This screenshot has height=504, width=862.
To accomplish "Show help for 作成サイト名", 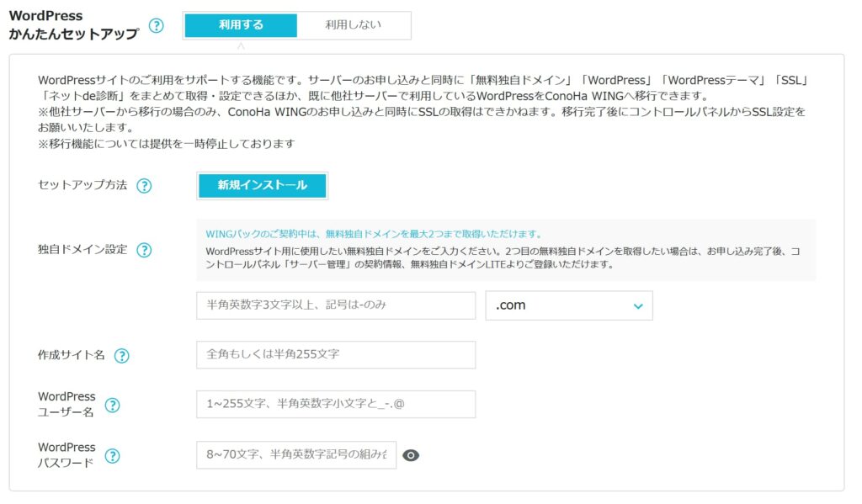I will 121,355.
